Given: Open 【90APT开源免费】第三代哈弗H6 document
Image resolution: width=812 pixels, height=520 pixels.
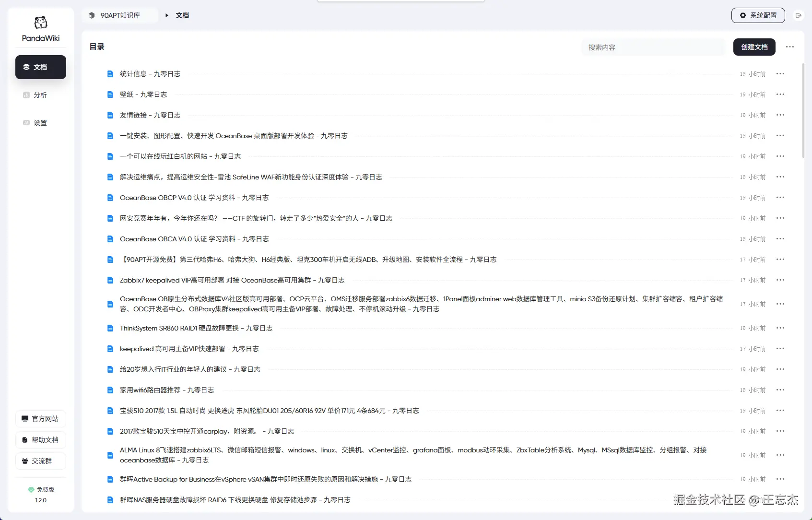Looking at the screenshot, I should [308, 260].
